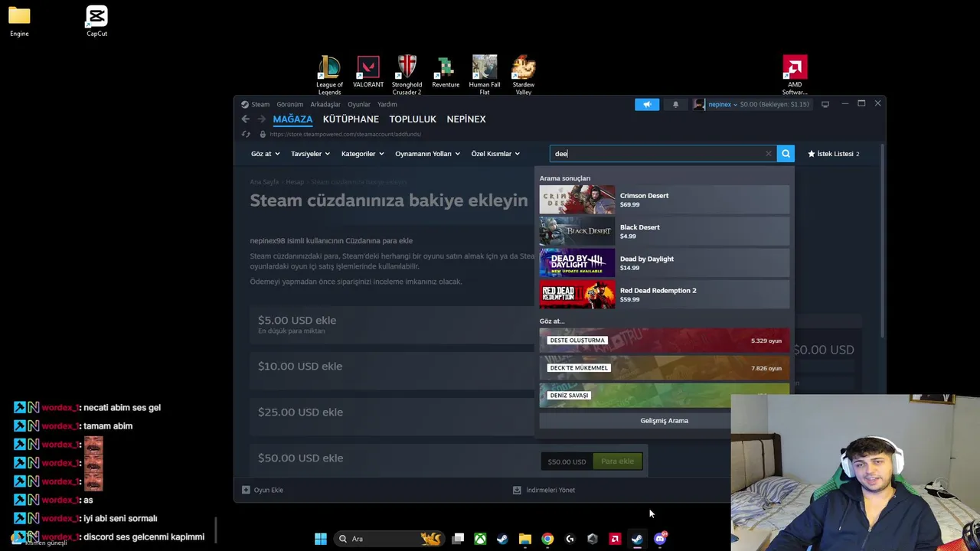Open the CapCut desktop shortcut
Screen dimensions: 980x551
point(96,21)
